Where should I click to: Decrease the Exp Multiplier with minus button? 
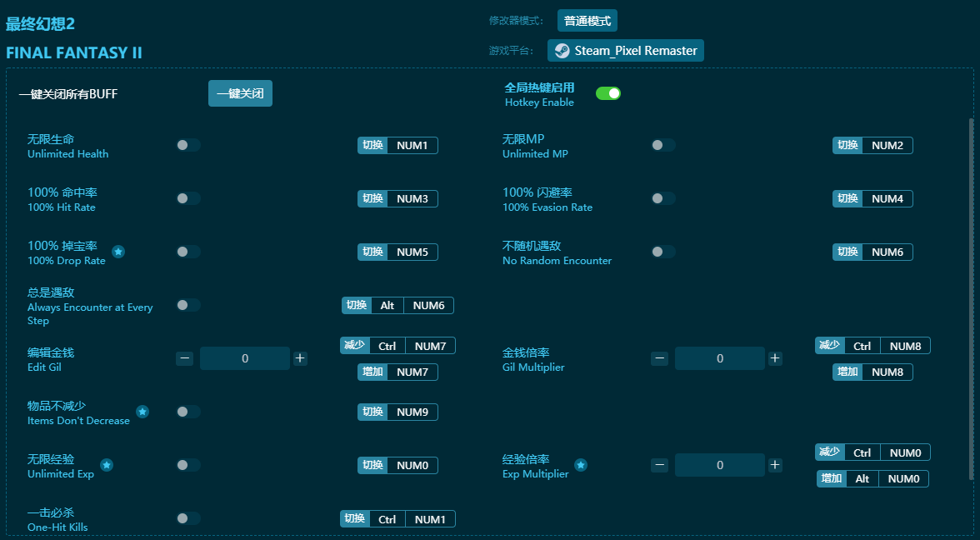pyautogui.click(x=659, y=465)
